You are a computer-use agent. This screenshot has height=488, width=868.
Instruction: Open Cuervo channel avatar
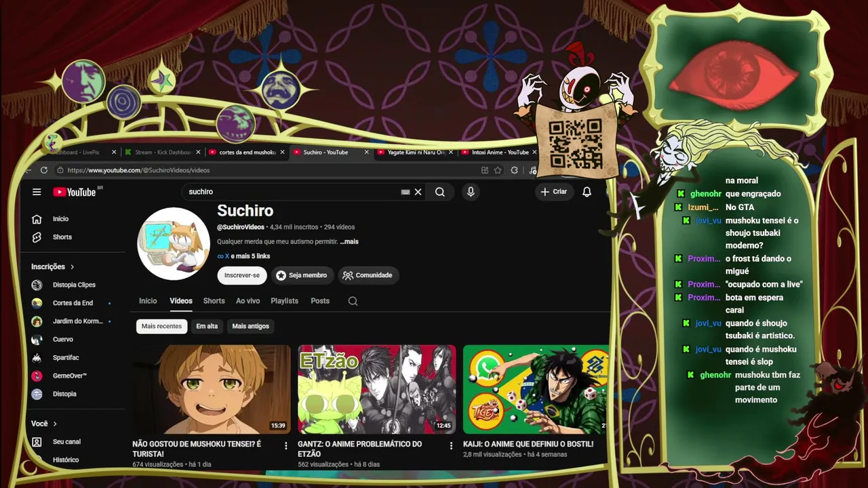(x=37, y=339)
